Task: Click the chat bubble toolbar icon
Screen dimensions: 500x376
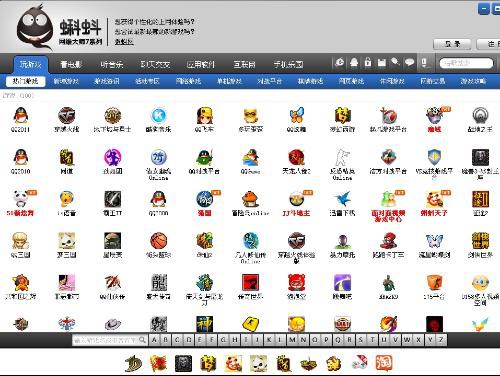Action: [x=410, y=62]
